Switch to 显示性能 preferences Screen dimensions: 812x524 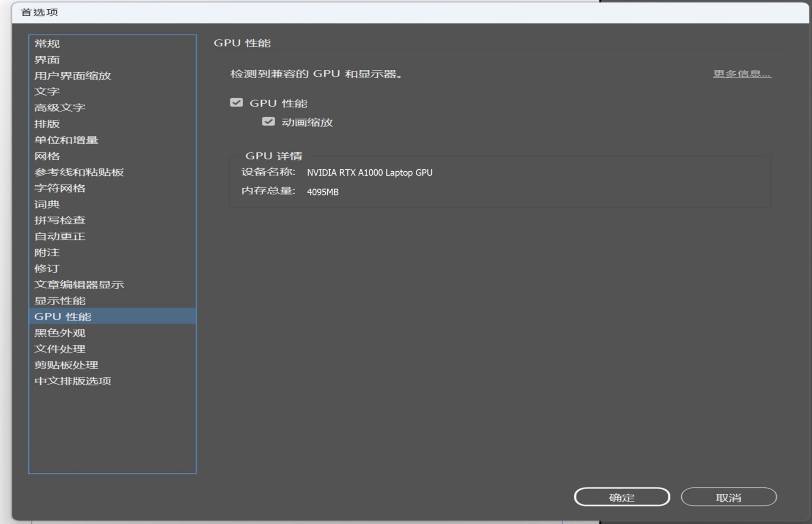point(60,301)
